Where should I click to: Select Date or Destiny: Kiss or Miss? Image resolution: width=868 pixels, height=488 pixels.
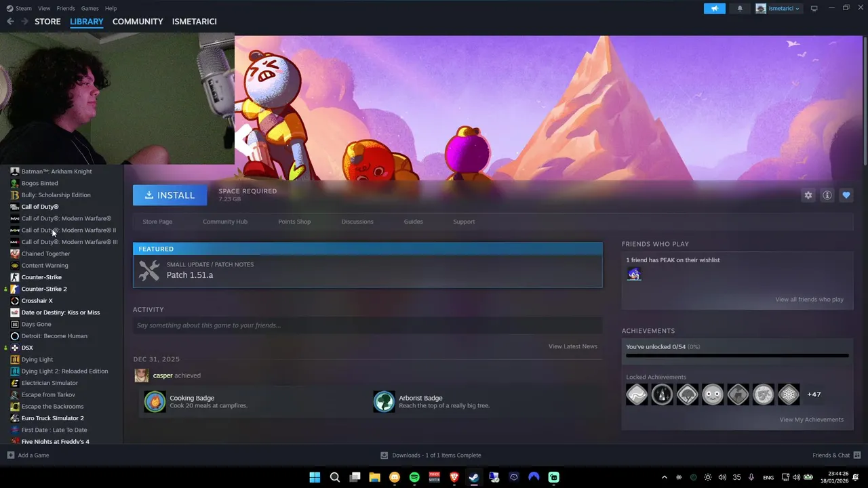60,312
